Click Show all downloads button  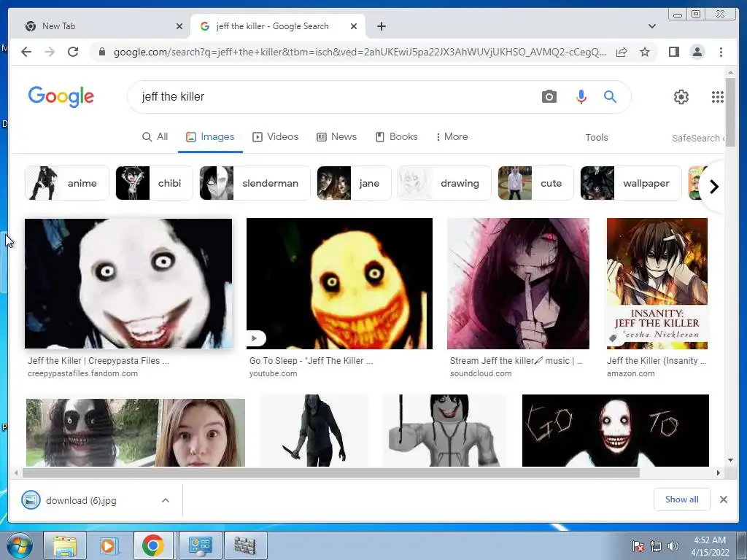[682, 499]
